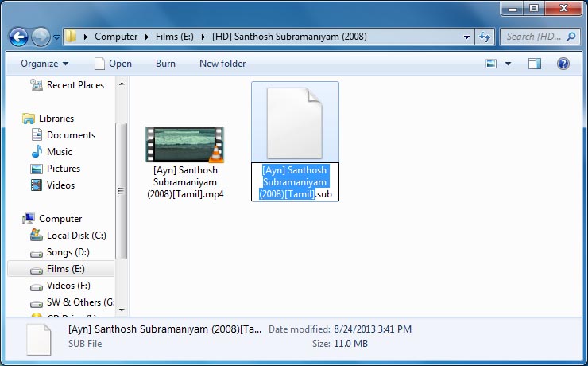Open the More view options dropdown arrow

point(508,64)
